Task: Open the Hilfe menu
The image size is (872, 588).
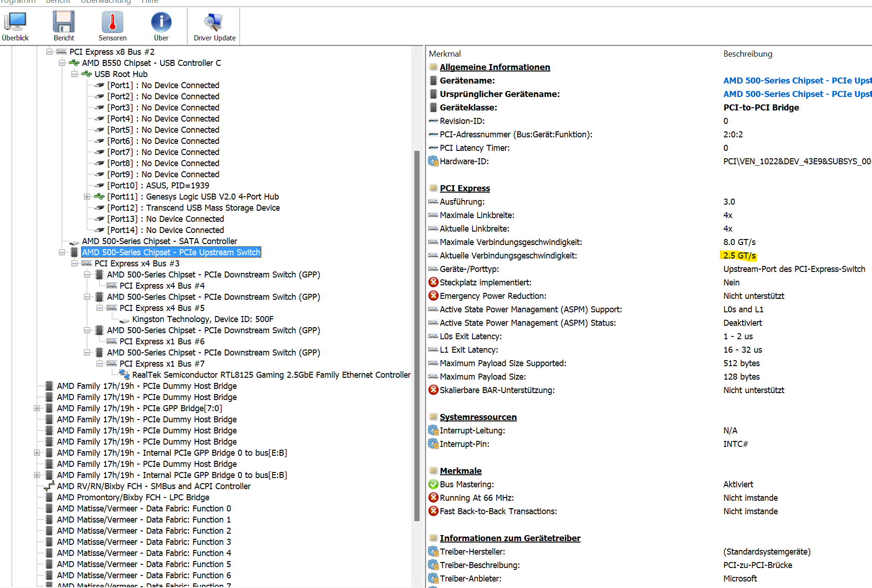Action: pyautogui.click(x=149, y=2)
